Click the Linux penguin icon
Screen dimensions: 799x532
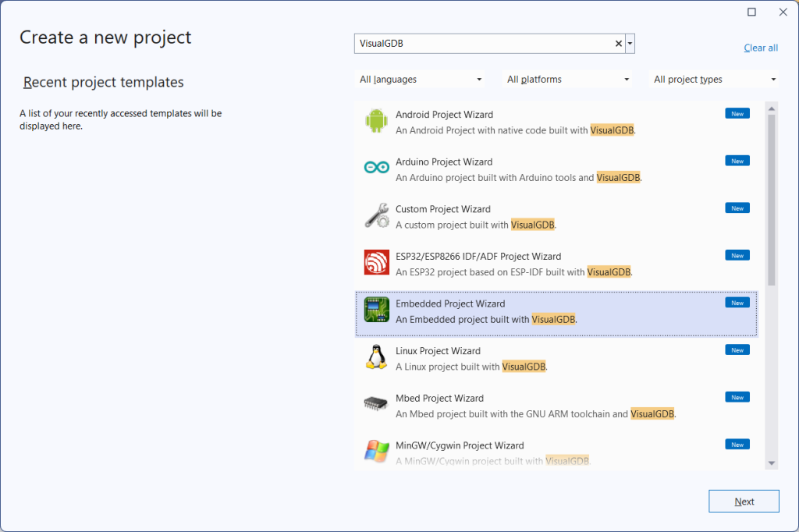tap(376, 357)
